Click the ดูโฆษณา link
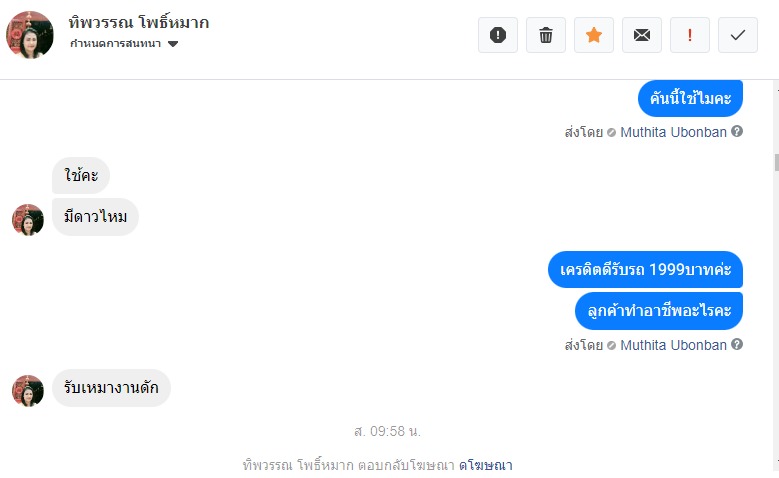 pyautogui.click(x=486, y=465)
